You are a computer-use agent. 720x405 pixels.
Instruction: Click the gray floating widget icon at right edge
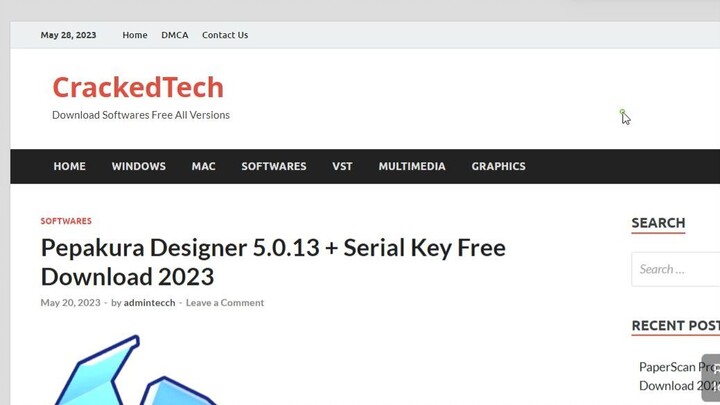(711, 377)
